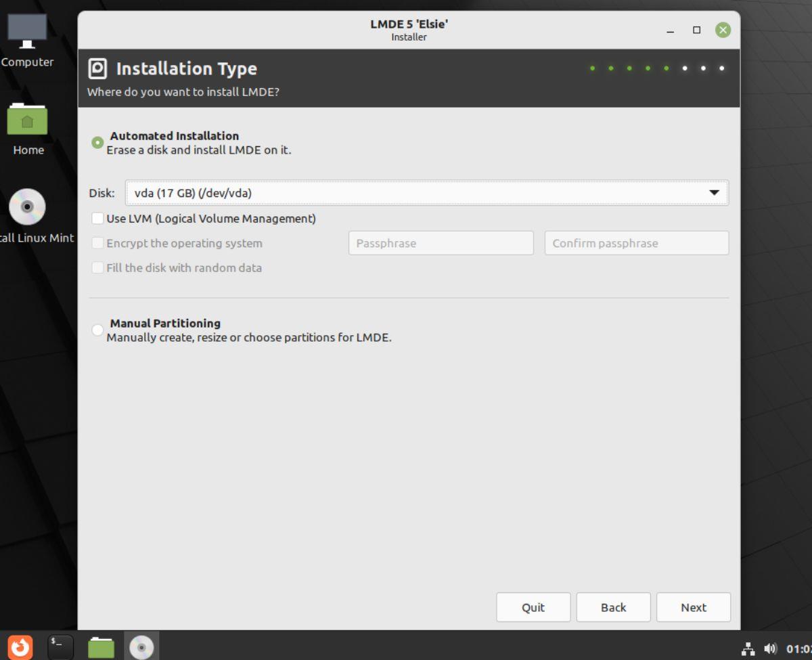The image size is (812, 660).
Task: Click the Installer icon in the title header
Action: pos(97,68)
